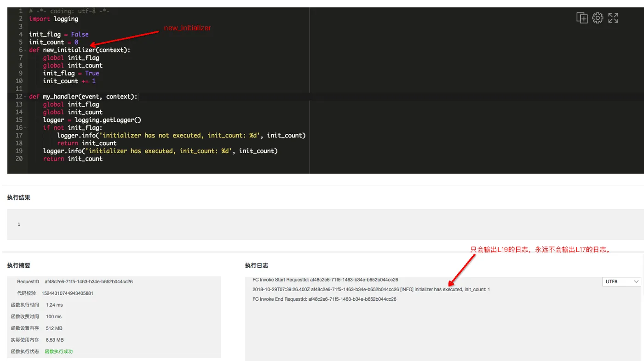Place cursor on 'def my_handler(event, context):' line
644x361 pixels.
(x=83, y=97)
